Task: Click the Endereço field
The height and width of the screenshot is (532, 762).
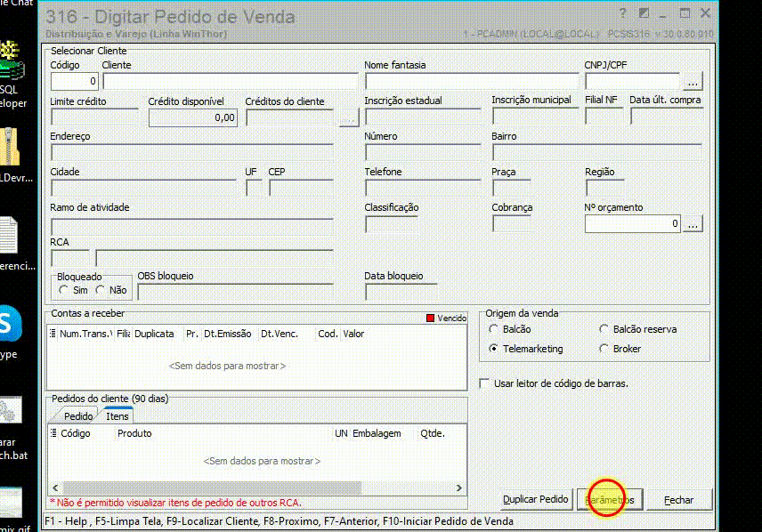Action: 192,152
